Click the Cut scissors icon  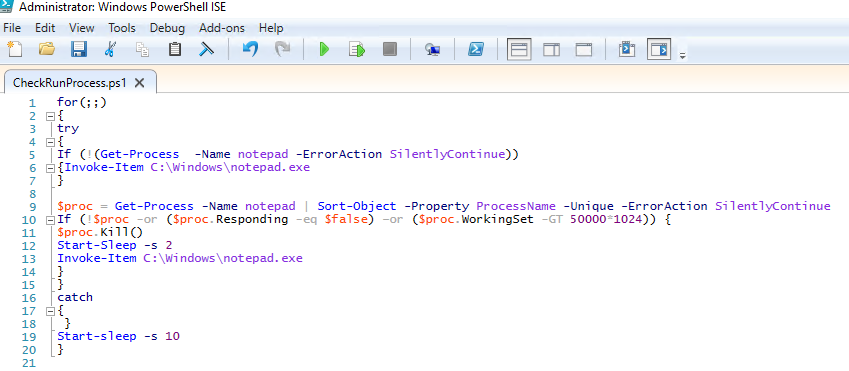click(x=110, y=49)
